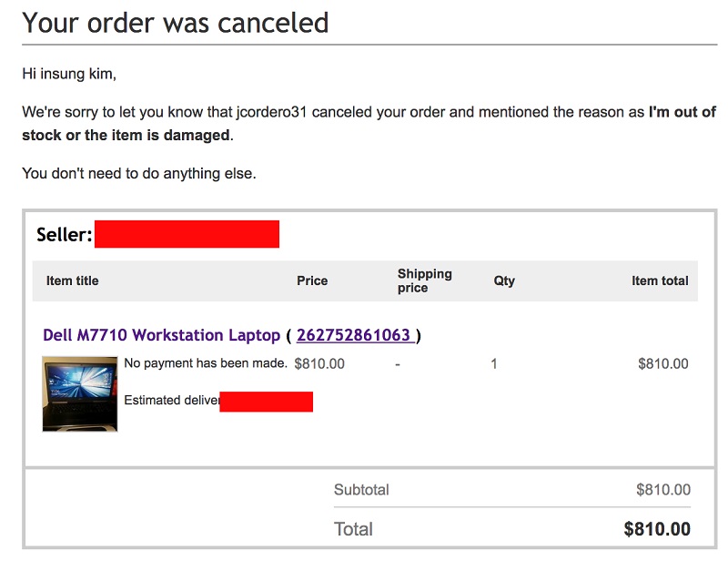Open the Dell M7710 Workstation Laptop link
The width and height of the screenshot is (728, 561).
(162, 335)
